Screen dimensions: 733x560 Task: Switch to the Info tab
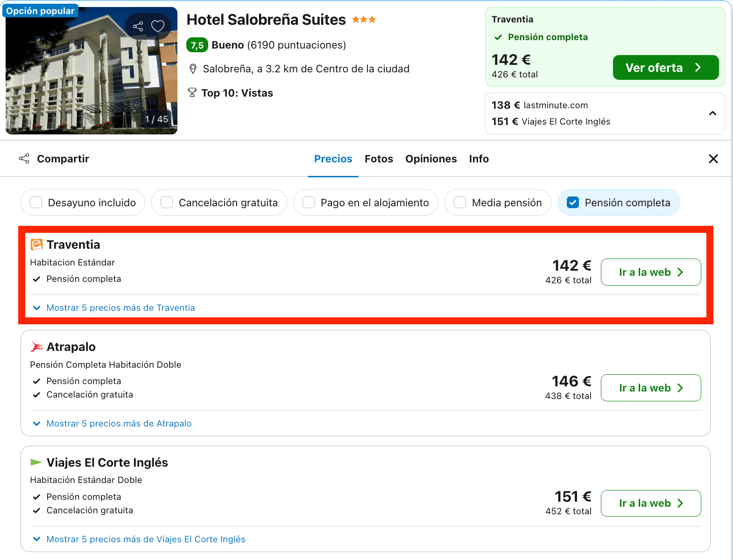click(479, 159)
